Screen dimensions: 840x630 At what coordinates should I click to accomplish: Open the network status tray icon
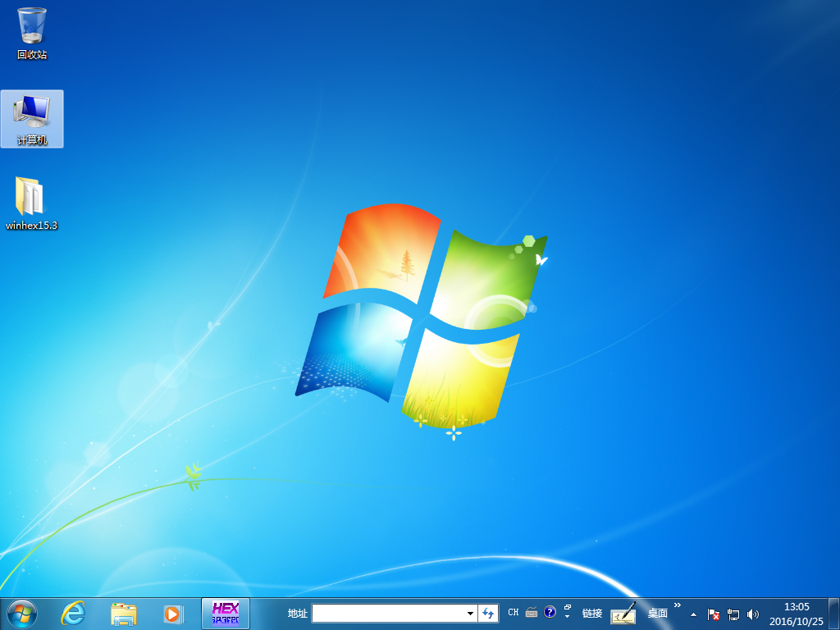(733, 614)
